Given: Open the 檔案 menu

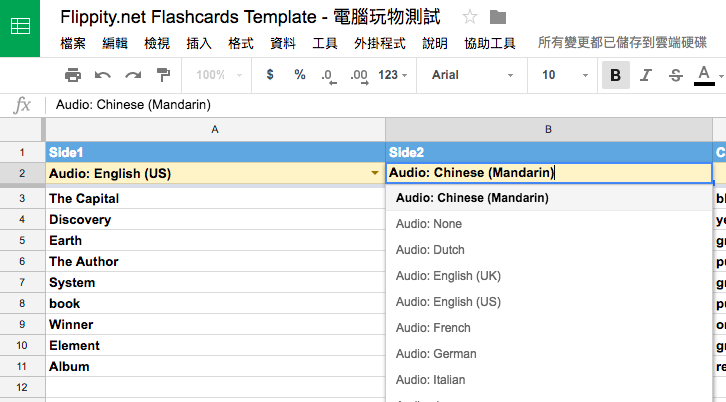Looking at the screenshot, I should [x=73, y=43].
